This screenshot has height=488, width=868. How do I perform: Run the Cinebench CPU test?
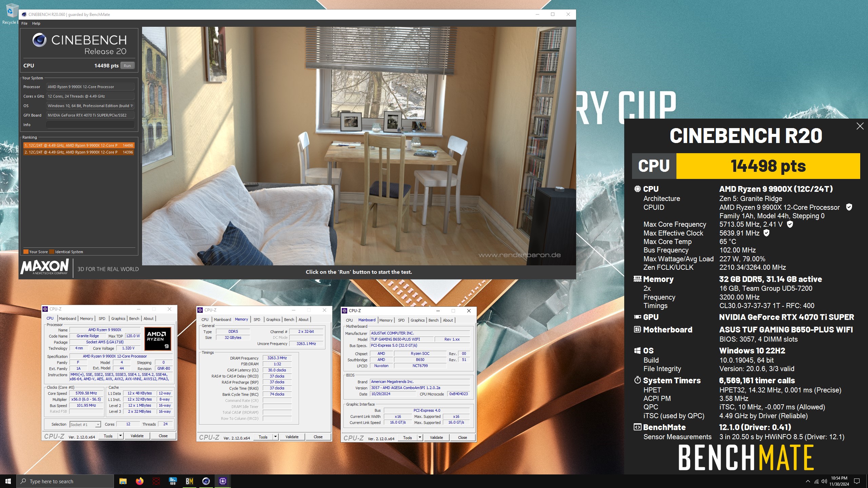pos(127,66)
